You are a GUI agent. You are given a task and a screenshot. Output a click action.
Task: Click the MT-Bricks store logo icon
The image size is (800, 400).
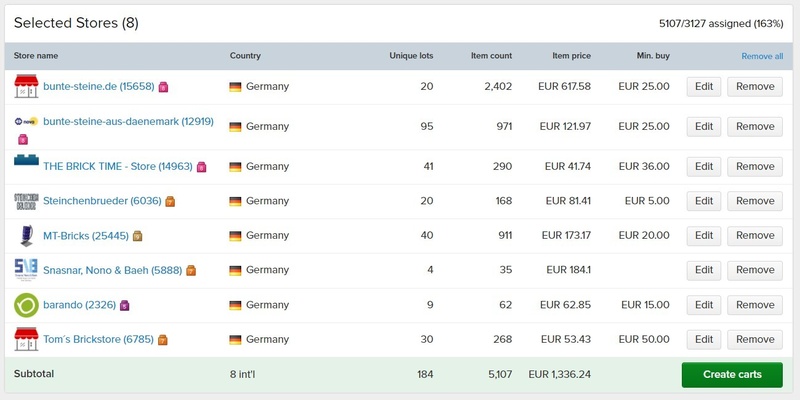coord(26,236)
